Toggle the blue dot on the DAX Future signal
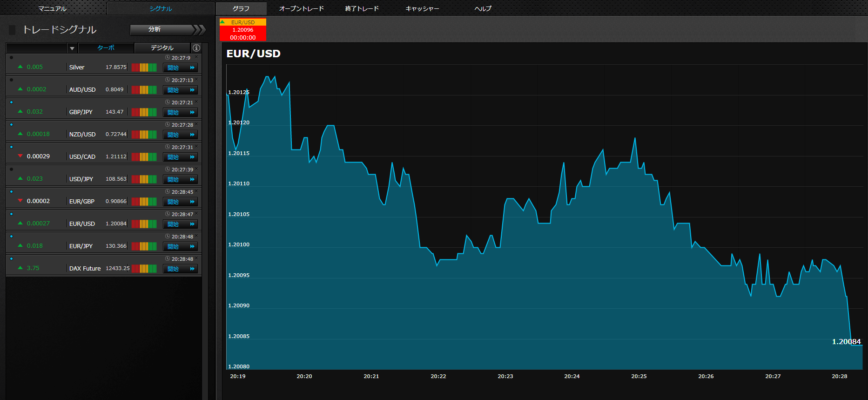Screen dimensions: 868x400 [11, 259]
